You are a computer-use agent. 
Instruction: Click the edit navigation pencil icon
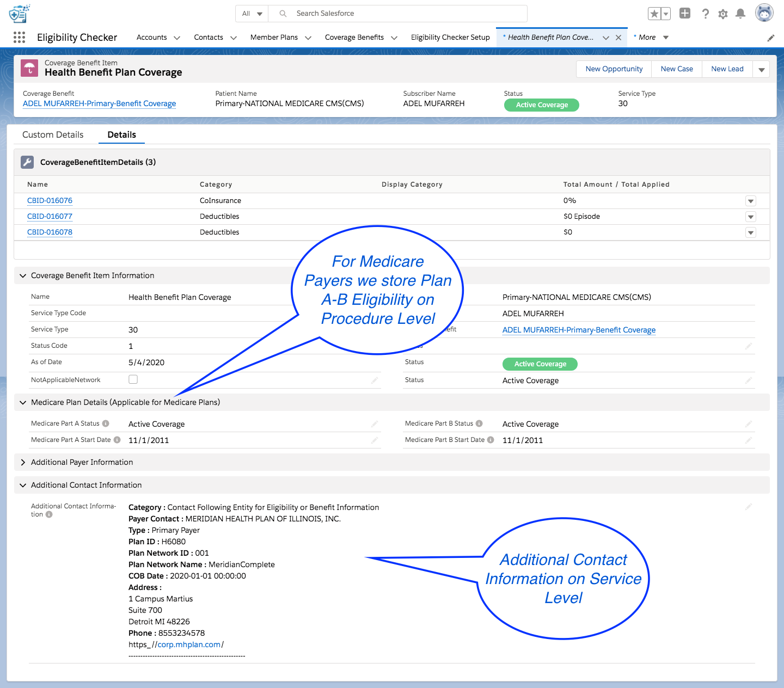[771, 38]
